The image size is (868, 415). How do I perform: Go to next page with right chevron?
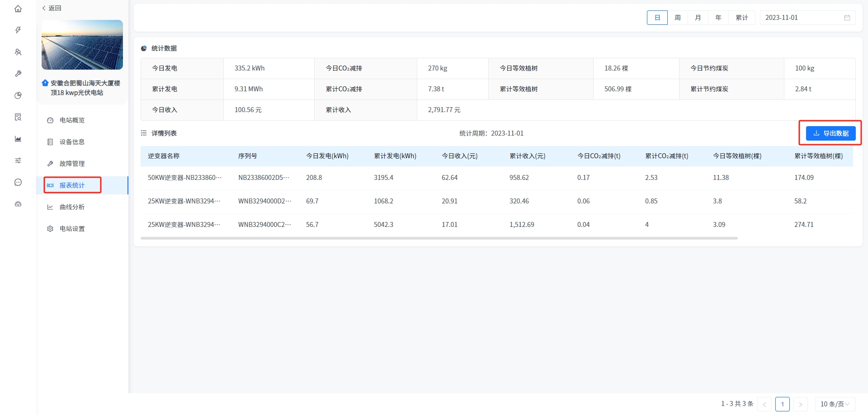point(800,404)
